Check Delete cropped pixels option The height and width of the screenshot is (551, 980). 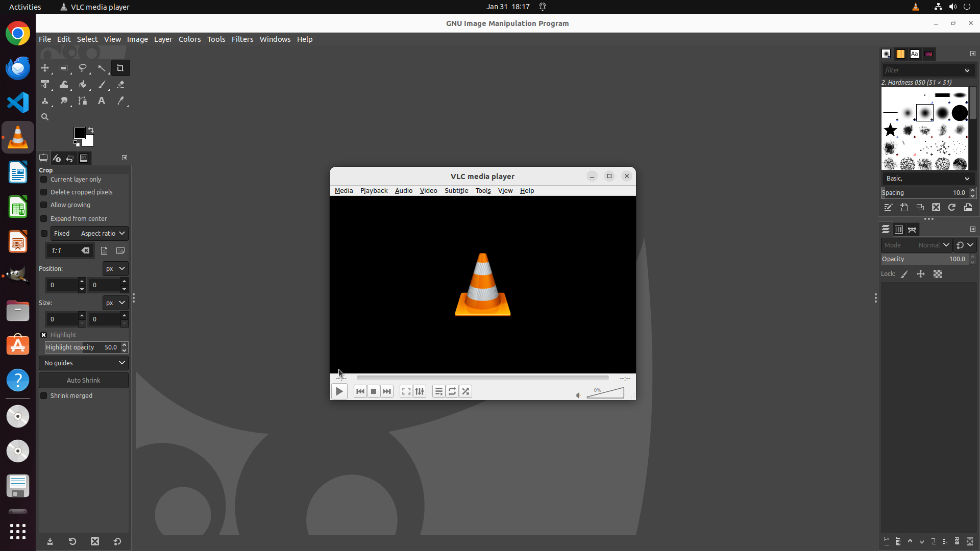pyautogui.click(x=44, y=192)
